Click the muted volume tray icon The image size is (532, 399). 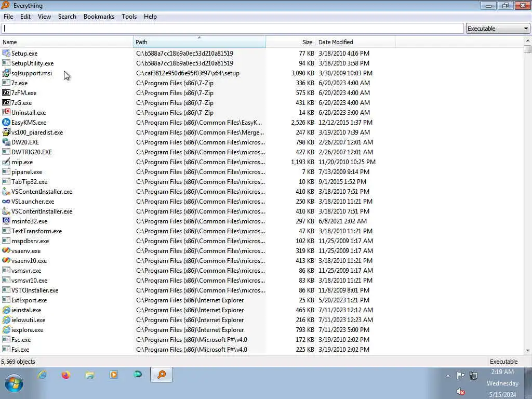(x=460, y=392)
